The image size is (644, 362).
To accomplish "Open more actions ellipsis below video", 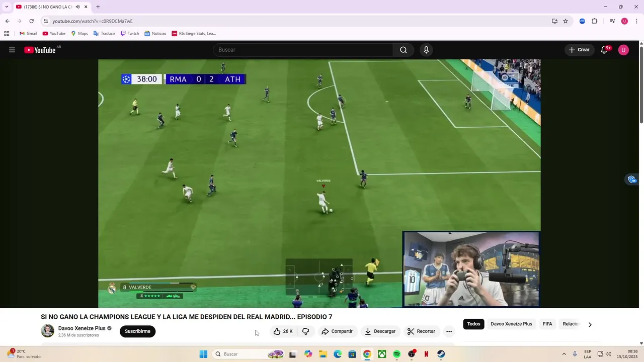I will [449, 331].
